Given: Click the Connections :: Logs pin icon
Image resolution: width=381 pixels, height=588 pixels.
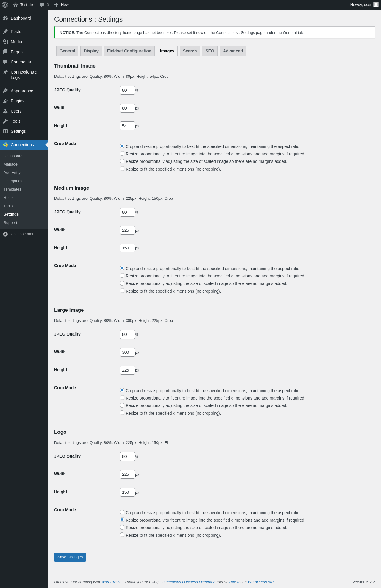Looking at the screenshot, I should (5, 72).
